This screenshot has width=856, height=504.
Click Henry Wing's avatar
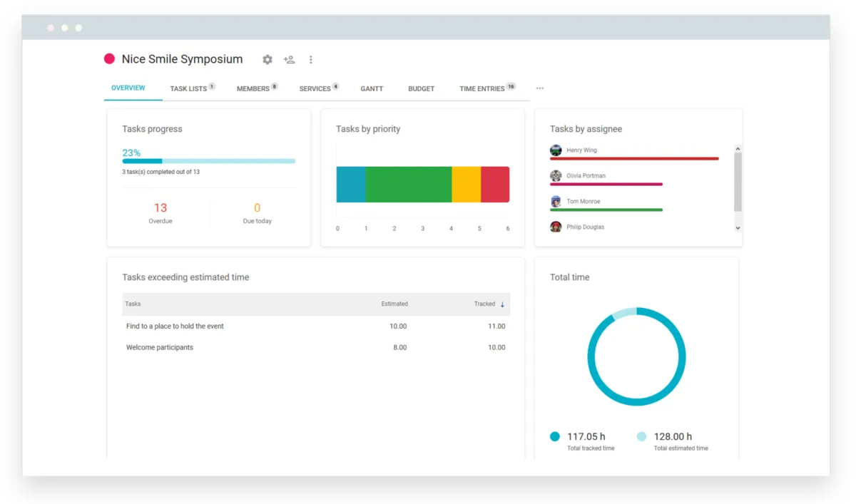(x=556, y=150)
